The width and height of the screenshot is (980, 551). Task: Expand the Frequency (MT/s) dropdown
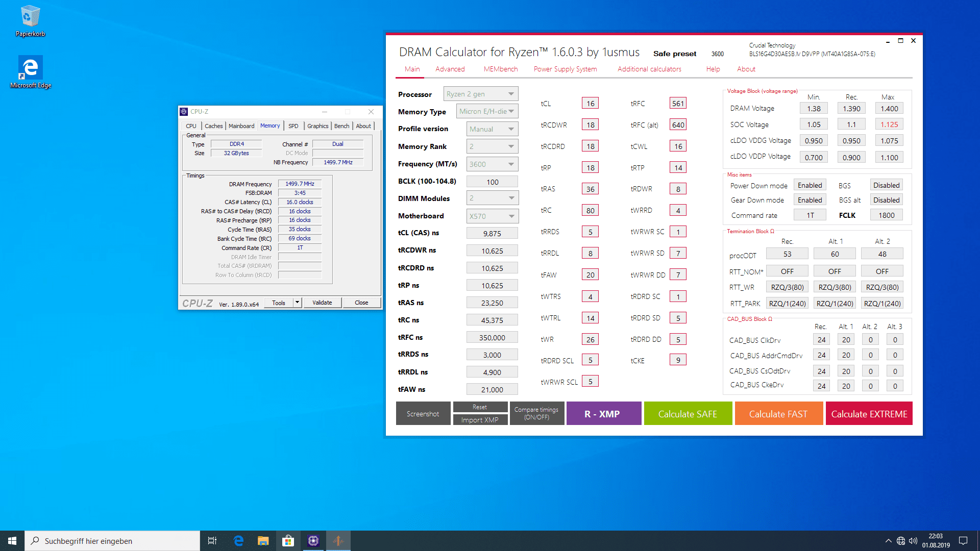coord(492,164)
